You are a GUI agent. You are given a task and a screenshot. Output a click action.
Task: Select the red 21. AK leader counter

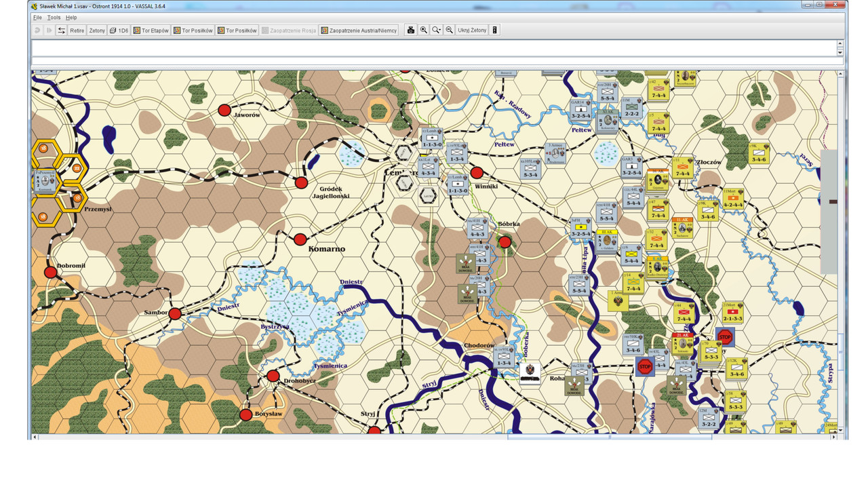(683, 344)
